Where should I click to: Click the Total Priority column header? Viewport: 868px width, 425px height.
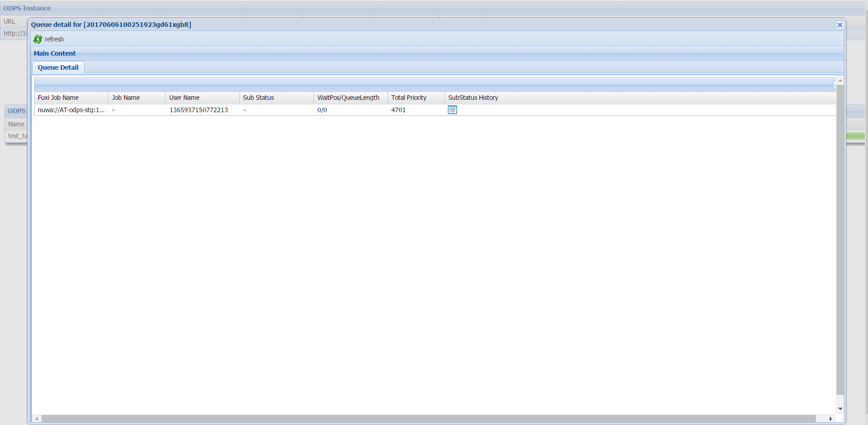coord(416,98)
